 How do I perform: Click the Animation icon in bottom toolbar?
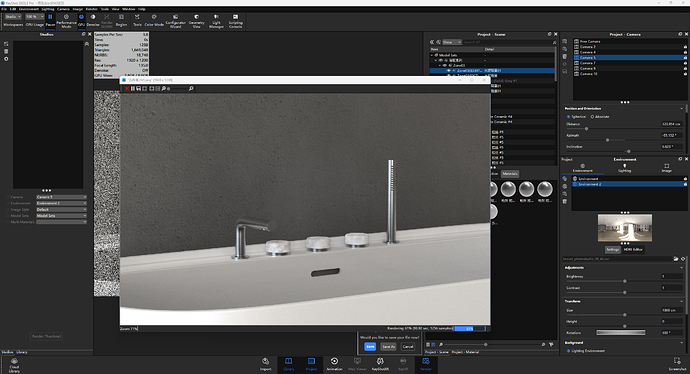click(334, 364)
